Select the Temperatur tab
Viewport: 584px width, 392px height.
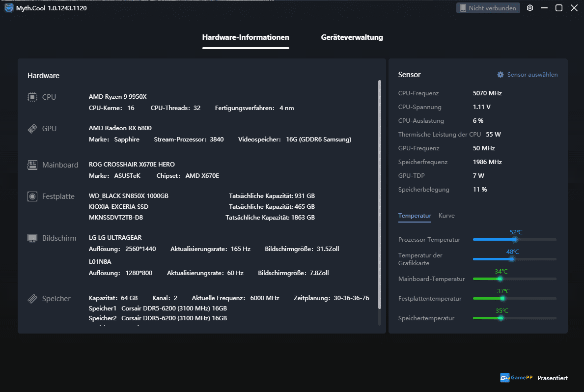(415, 215)
